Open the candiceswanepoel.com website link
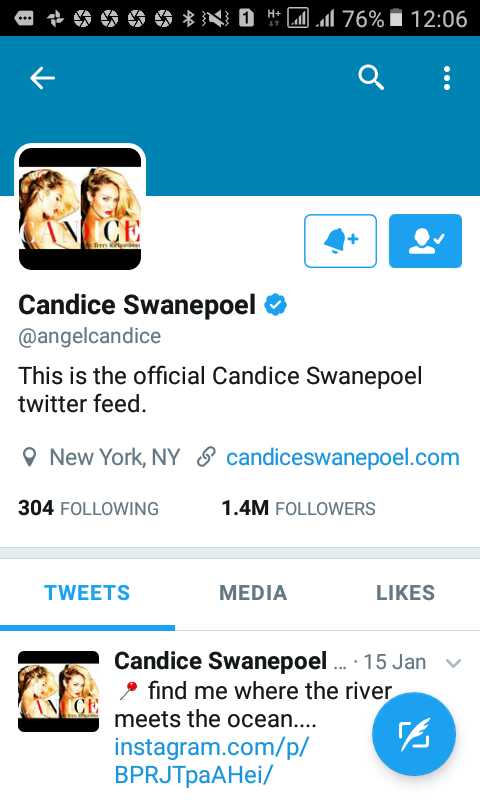The height and width of the screenshot is (800, 480). click(343, 457)
